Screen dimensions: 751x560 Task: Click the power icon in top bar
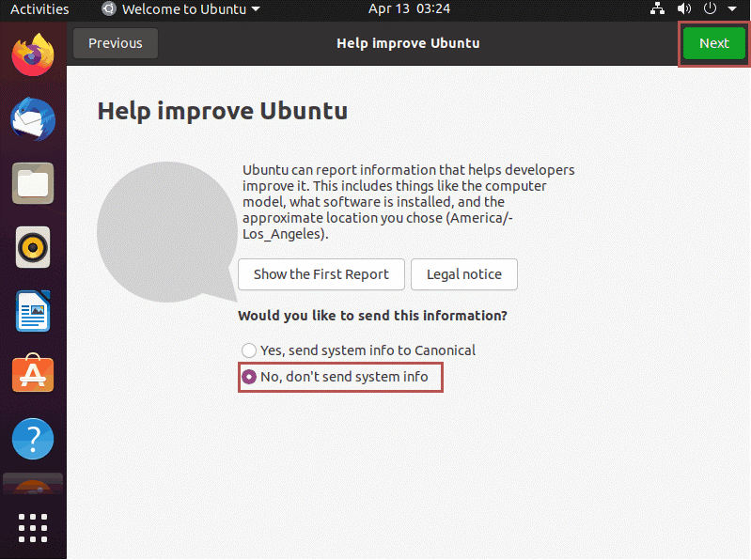pyautogui.click(x=710, y=8)
